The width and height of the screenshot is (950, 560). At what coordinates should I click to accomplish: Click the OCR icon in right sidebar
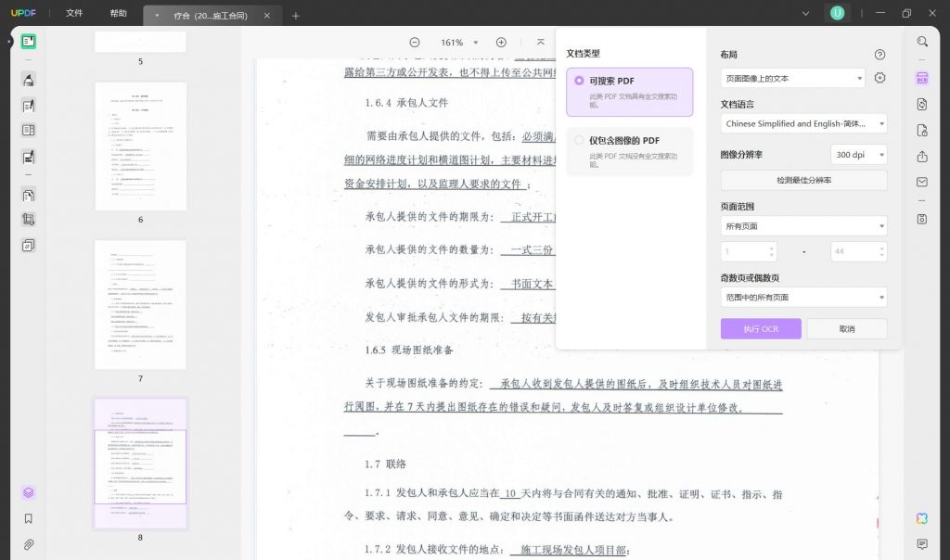(x=922, y=78)
